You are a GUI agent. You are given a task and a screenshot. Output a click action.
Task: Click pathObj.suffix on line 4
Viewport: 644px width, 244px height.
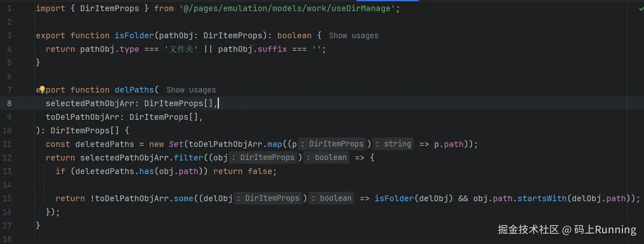(253, 49)
